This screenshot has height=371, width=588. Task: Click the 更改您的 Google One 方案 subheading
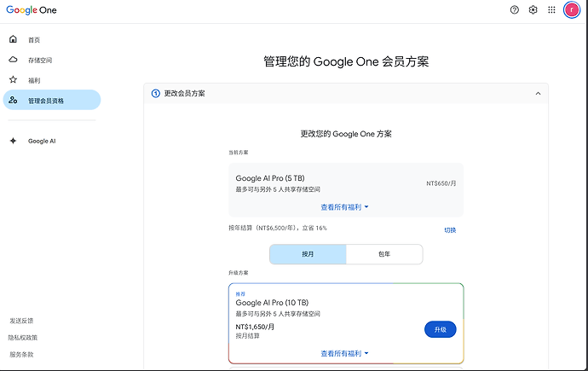[346, 134]
